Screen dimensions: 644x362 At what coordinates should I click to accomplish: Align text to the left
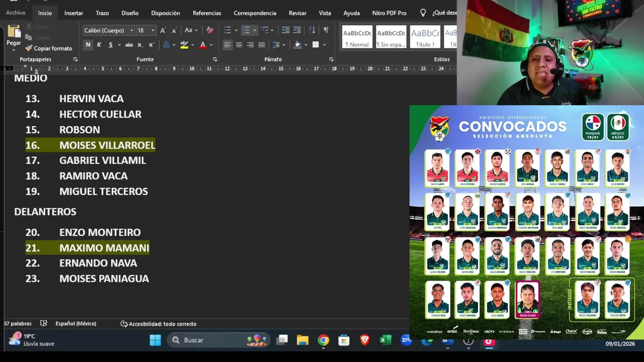(227, 45)
